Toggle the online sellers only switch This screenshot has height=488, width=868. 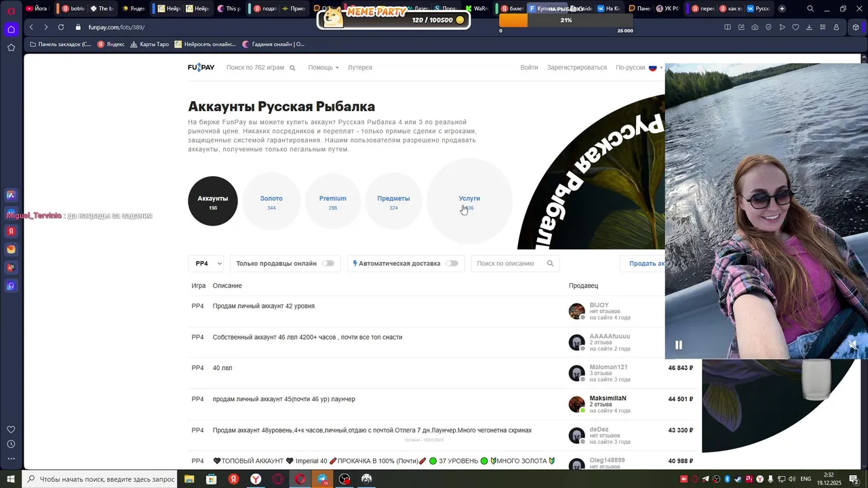coord(328,264)
